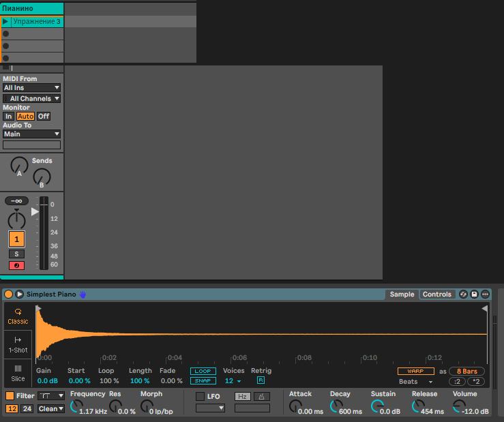Select the Пианино track header
The image size is (504, 422).
[x=32, y=8]
